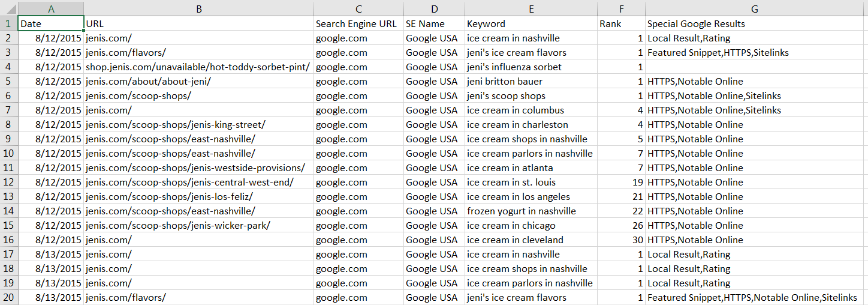Select the empty Special Google Results cell in row 4
Screen dimensions: 868x305
(x=754, y=67)
